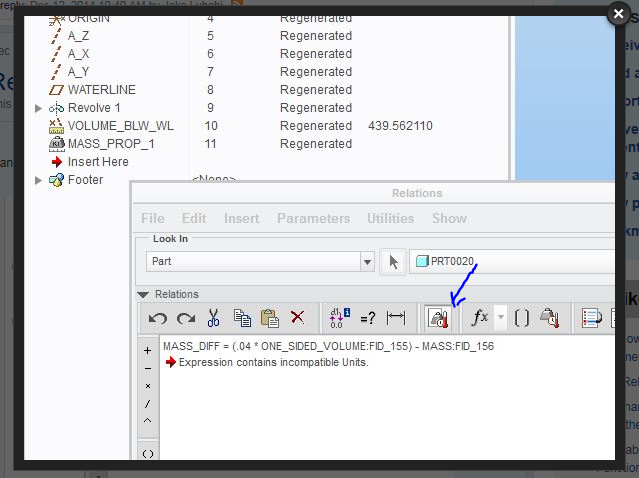The width and height of the screenshot is (639, 478).
Task: Expand the Revolve 1 tree node
Action: coord(38,108)
